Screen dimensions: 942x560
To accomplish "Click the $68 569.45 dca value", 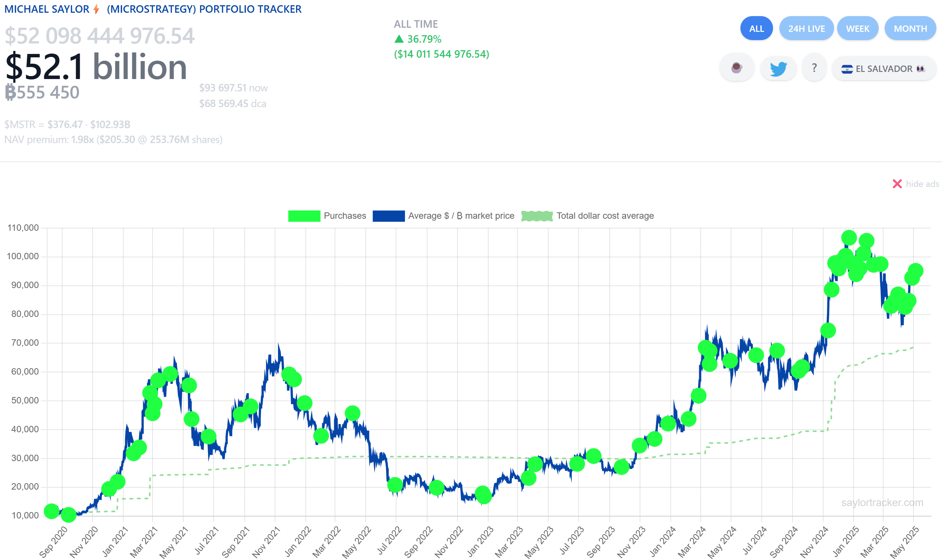I will point(232,103).
